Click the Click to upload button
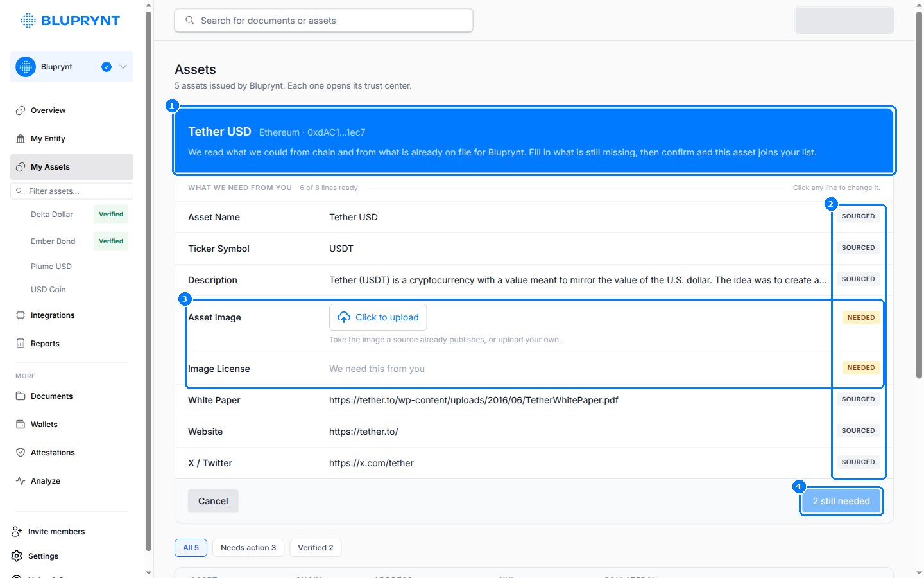 pos(378,317)
